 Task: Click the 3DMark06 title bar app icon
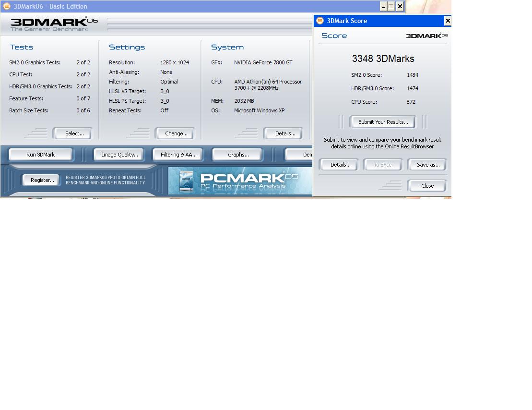(6, 6)
